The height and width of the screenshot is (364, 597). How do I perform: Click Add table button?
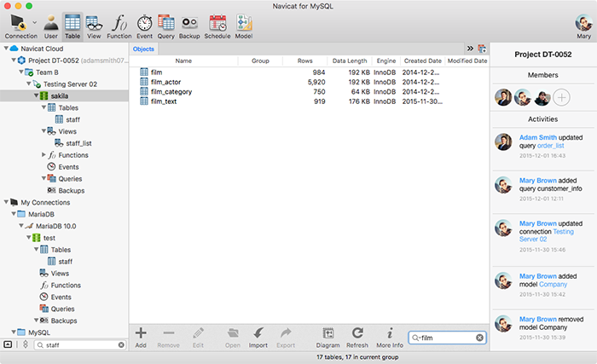coord(141,338)
